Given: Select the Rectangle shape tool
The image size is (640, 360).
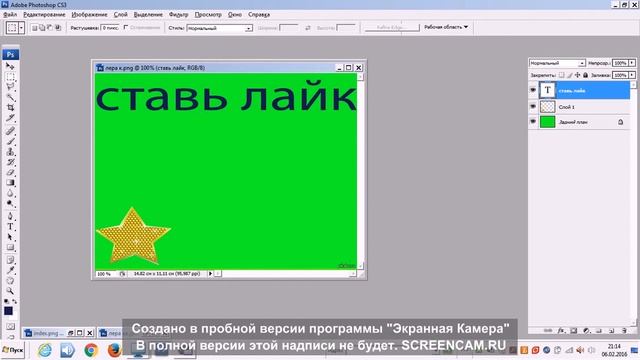Looking at the screenshot, I should tap(10, 247).
